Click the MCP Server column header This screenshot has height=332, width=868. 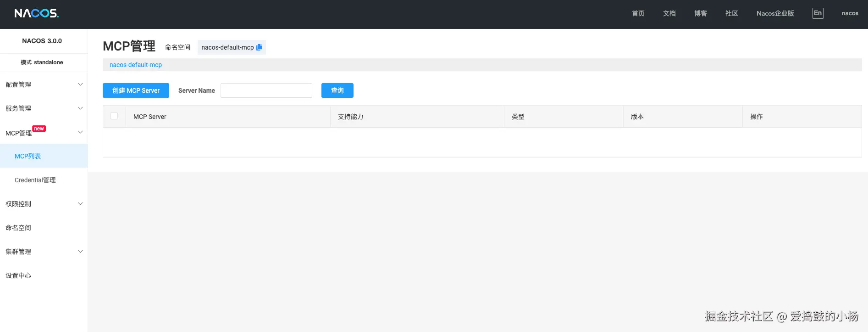click(x=228, y=117)
